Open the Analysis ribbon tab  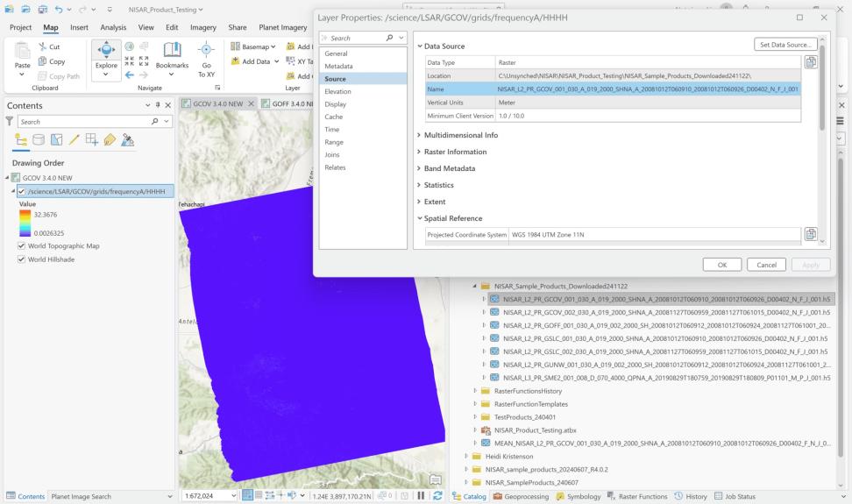[x=113, y=27]
